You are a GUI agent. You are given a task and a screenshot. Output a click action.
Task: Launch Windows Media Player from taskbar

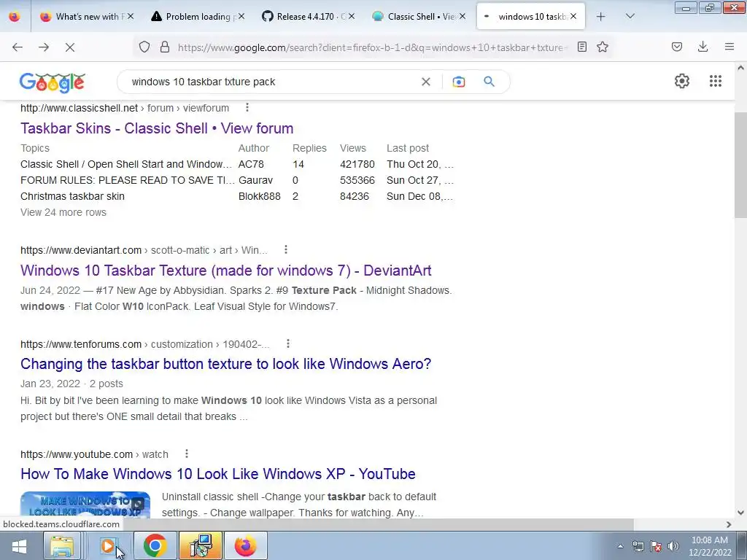(x=108, y=545)
